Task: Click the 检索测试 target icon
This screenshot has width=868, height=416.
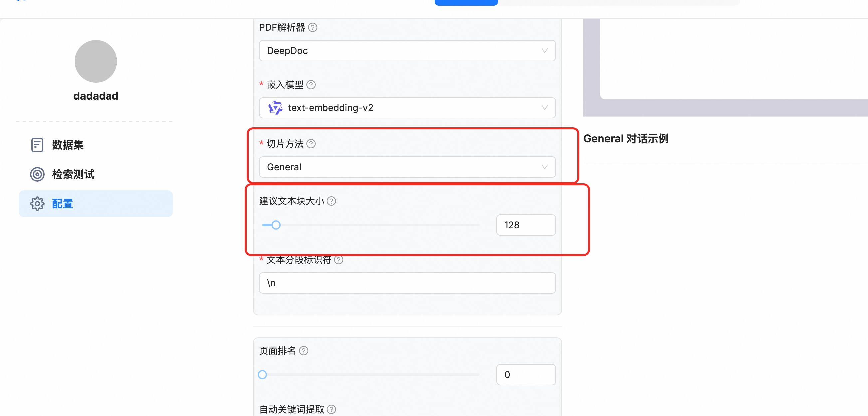Action: pyautogui.click(x=37, y=174)
